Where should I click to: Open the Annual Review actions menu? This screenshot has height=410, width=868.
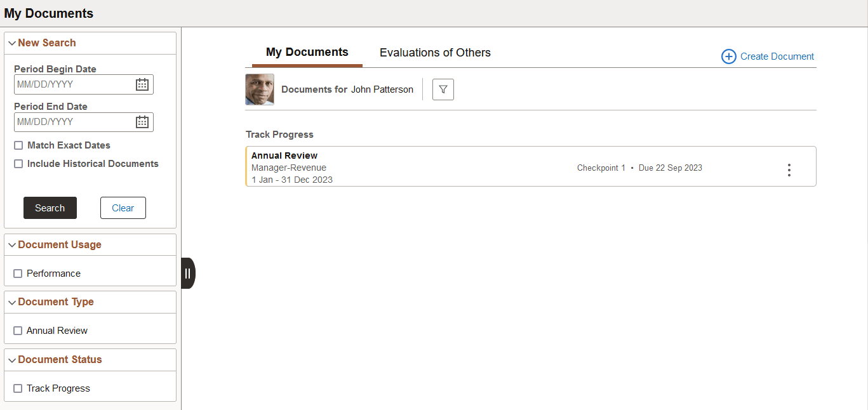click(789, 169)
